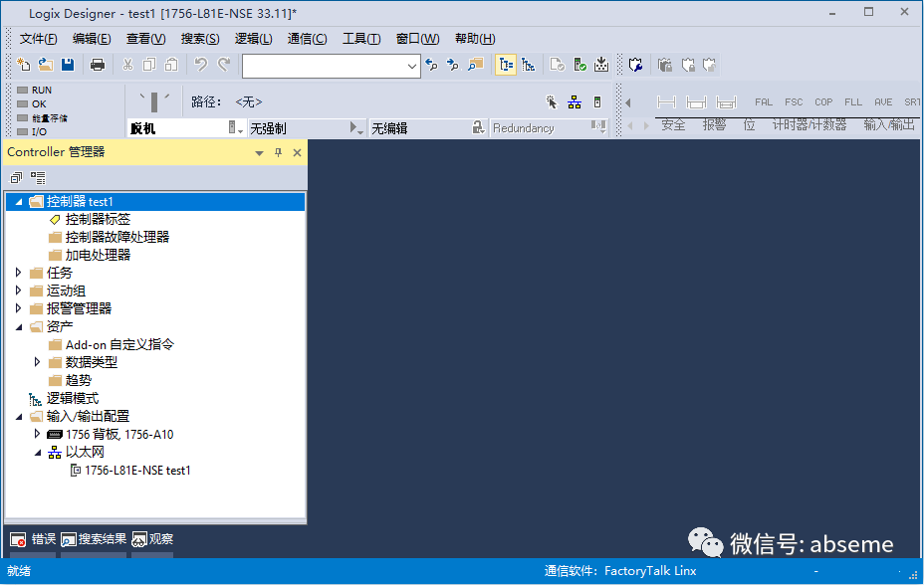Close the Controller 管理器 panel
The width and height of the screenshot is (924, 585).
(x=297, y=153)
